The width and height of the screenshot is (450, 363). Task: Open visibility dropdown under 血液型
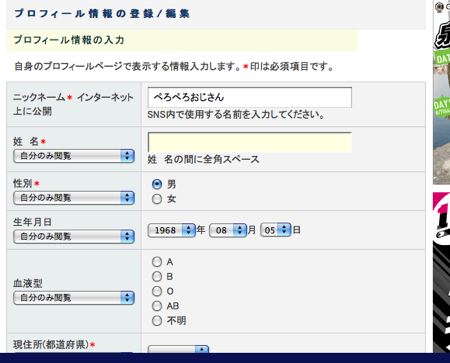click(74, 298)
